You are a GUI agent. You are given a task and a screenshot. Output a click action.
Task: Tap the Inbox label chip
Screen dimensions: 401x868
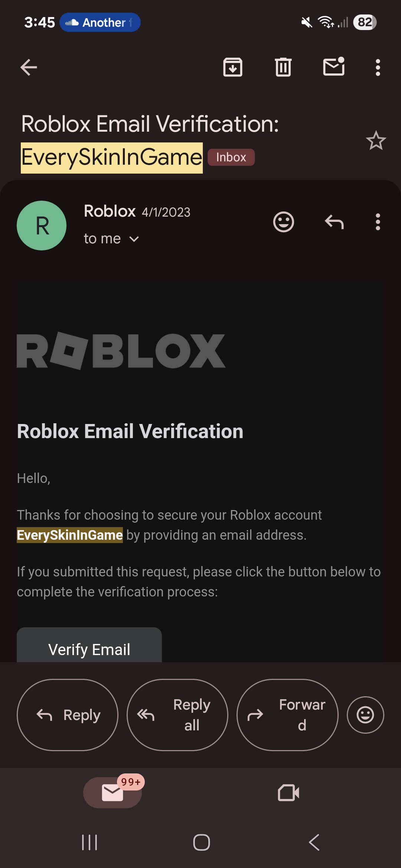[x=231, y=157]
